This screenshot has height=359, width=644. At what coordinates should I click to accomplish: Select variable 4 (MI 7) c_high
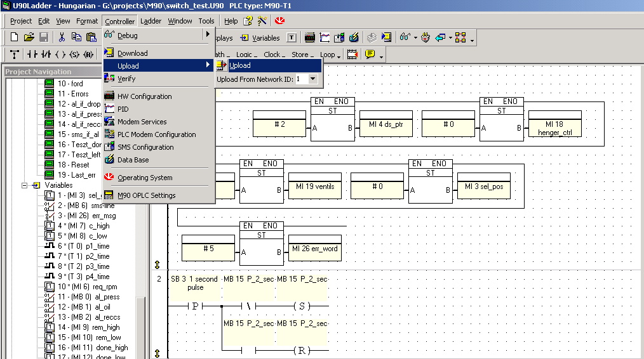coord(84,226)
